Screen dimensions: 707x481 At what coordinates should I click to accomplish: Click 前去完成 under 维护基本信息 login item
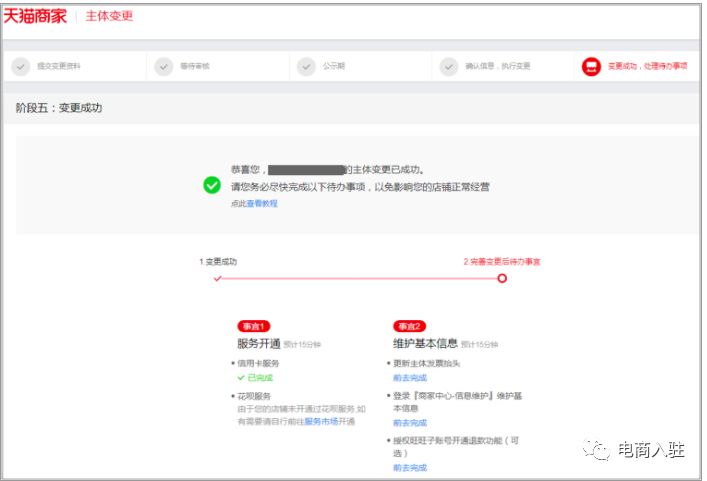point(409,423)
